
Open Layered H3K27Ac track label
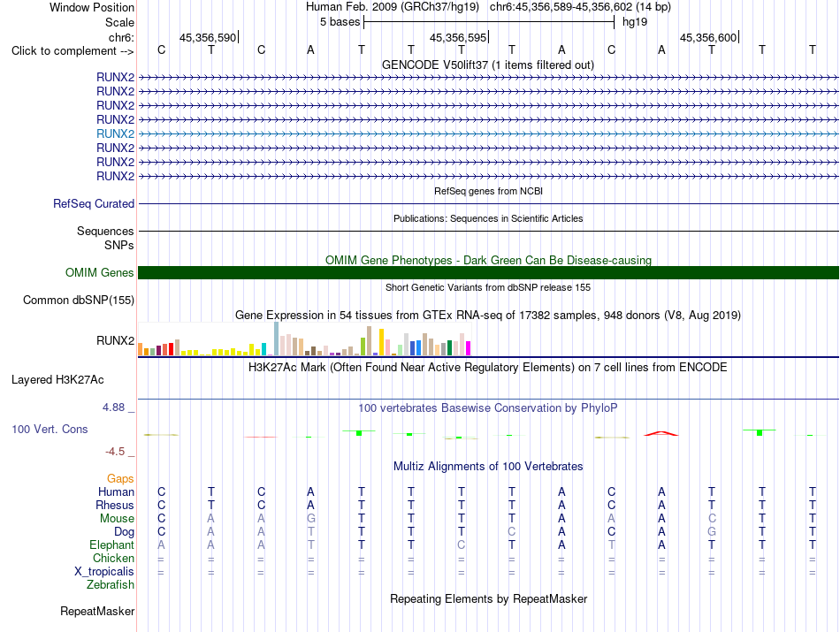click(57, 380)
